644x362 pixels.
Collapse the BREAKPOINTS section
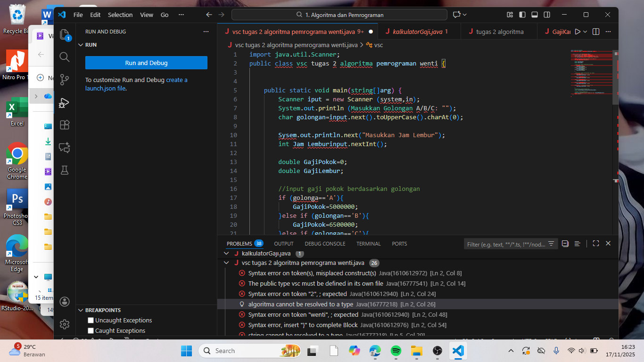coord(99,310)
